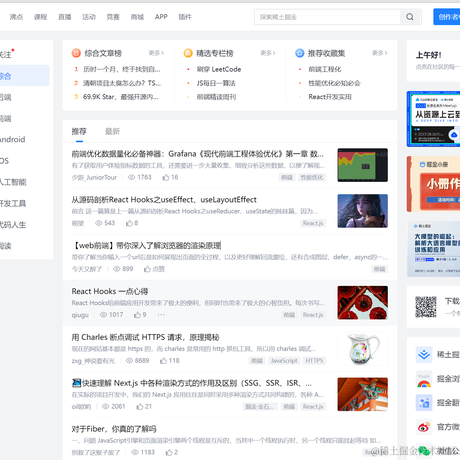Open article 从源码剖析React Hooks之useEffect

pos(164,200)
